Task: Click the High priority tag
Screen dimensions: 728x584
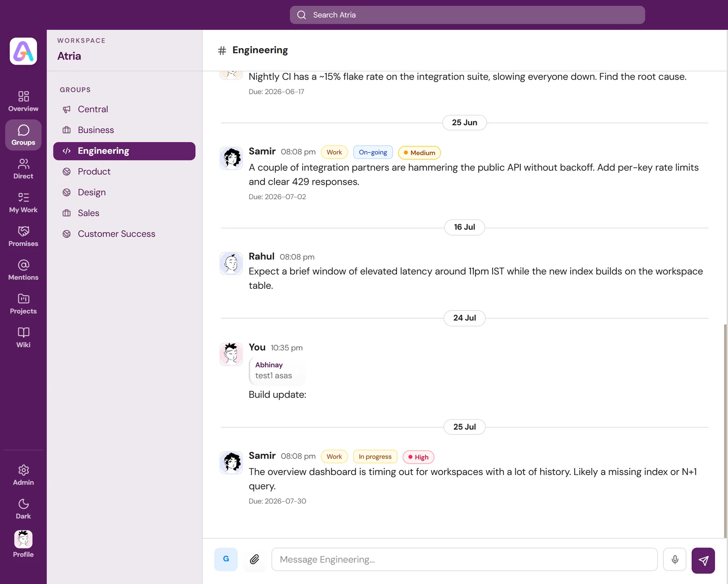Action: pos(418,457)
